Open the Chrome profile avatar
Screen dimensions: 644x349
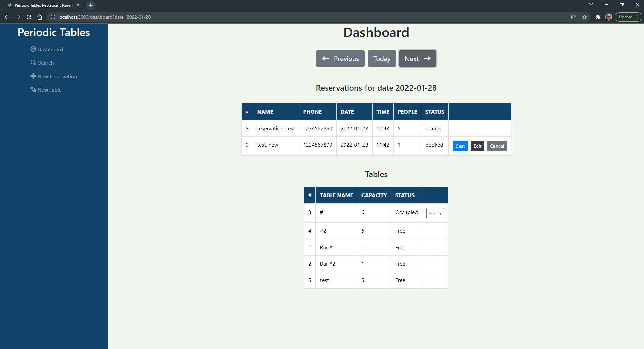tap(609, 17)
